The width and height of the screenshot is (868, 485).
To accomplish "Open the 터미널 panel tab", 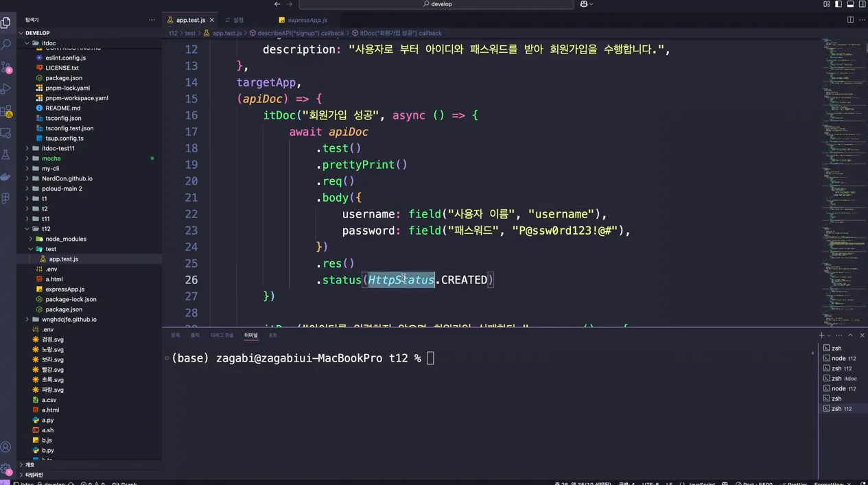I will [251, 335].
